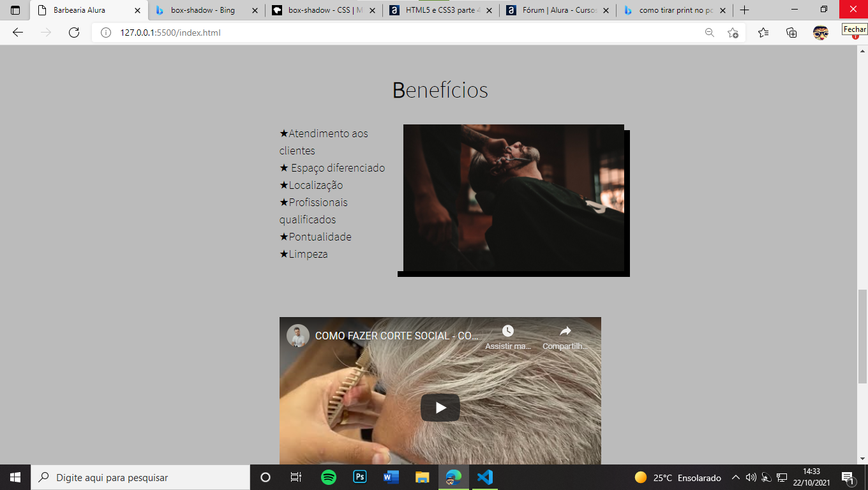Switch to the Barbearia Alura tab
The height and width of the screenshot is (490, 868).
89,10
